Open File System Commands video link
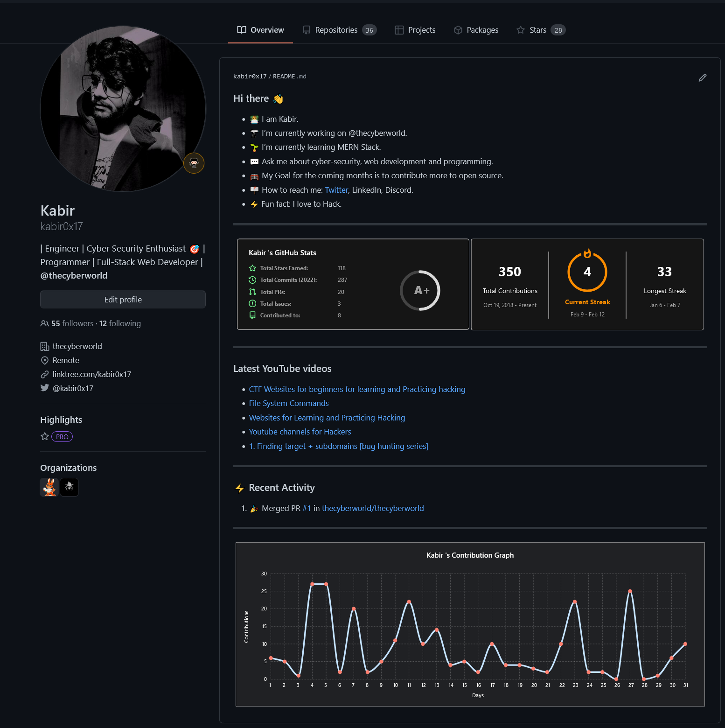725x728 pixels. 289,403
